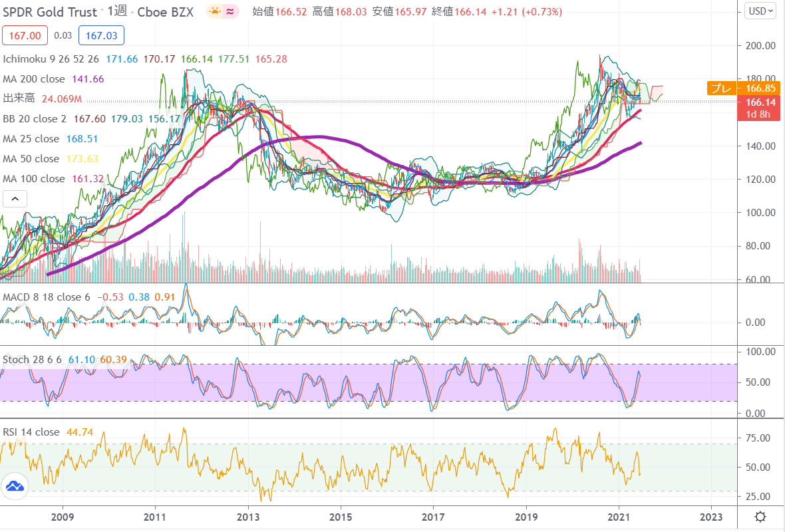This screenshot has width=785, height=532.
Task: Select the 出来高 volume indicator legend
Action: 19,98
